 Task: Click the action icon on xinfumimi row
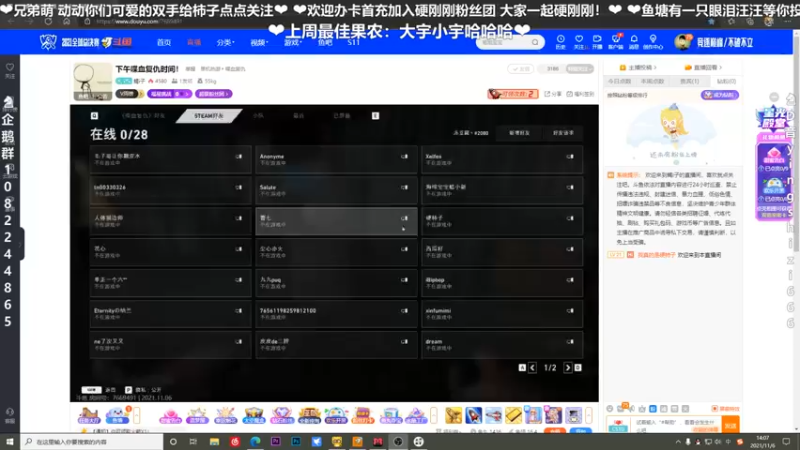570,311
